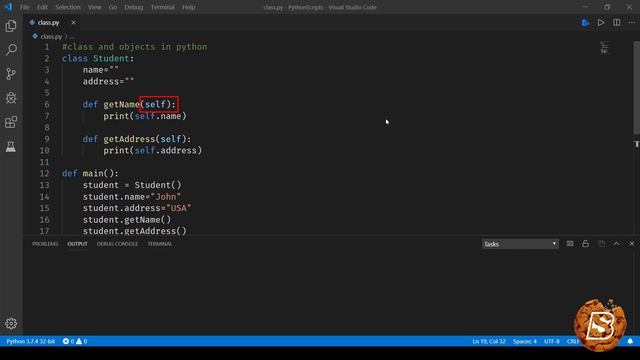Click 'student.name="John"' line
Viewport: 640px width, 360px height.
pos(131,197)
